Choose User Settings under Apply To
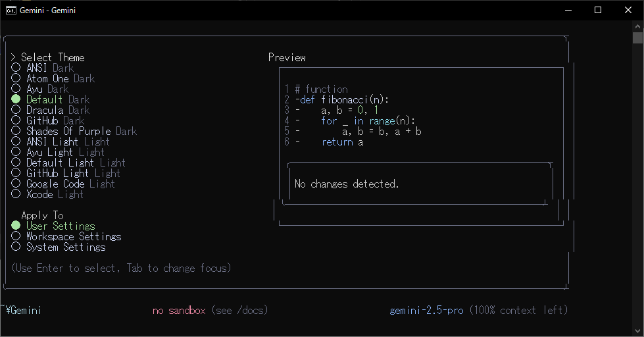This screenshot has height=337, width=644. pyautogui.click(x=16, y=226)
